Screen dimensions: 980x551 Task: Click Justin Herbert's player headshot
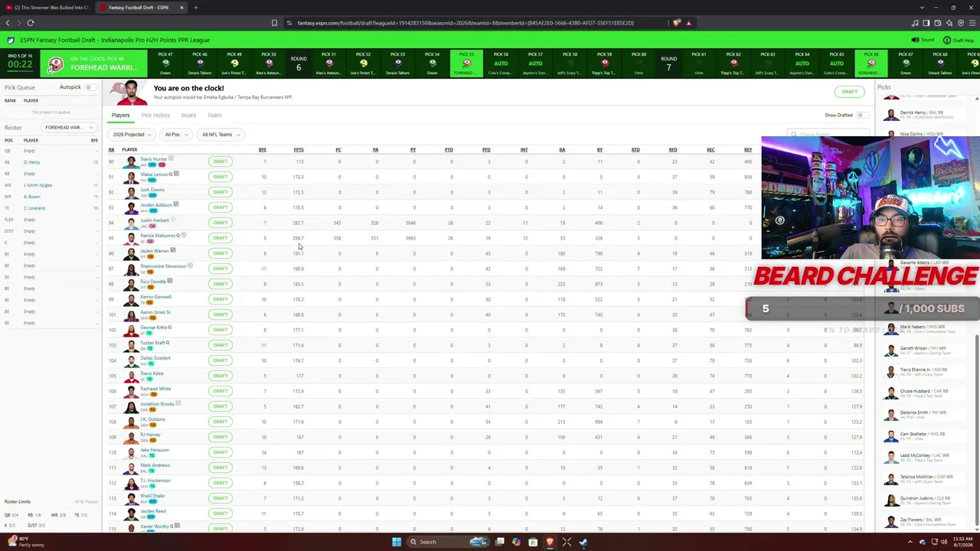[x=131, y=223]
